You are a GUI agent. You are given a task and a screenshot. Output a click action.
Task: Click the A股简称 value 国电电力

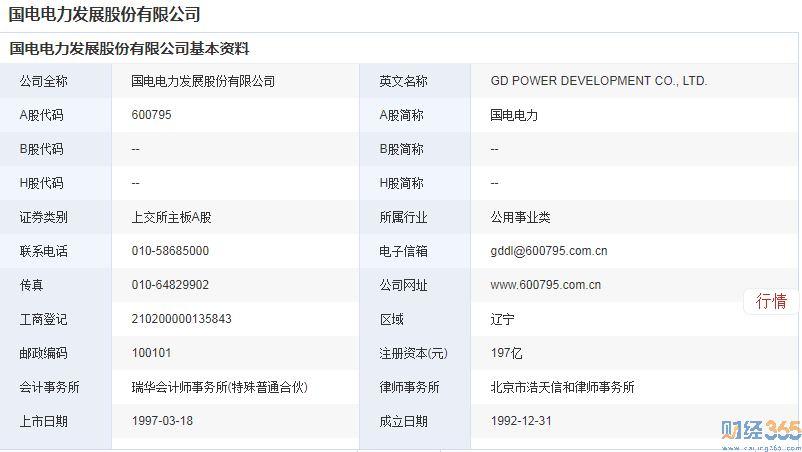514,115
